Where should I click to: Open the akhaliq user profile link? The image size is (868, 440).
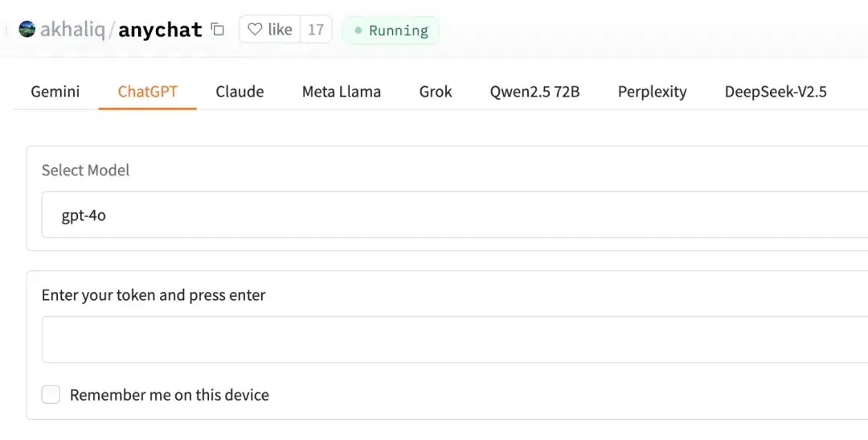(74, 30)
